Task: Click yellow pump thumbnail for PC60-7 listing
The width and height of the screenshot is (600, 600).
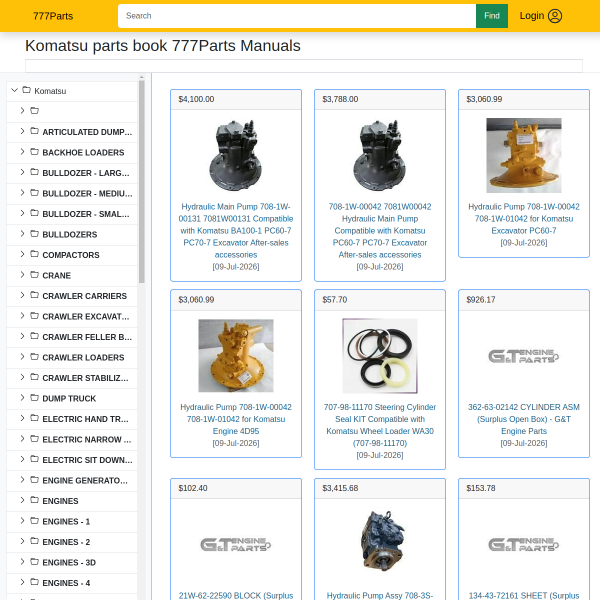Action: pyautogui.click(x=524, y=155)
